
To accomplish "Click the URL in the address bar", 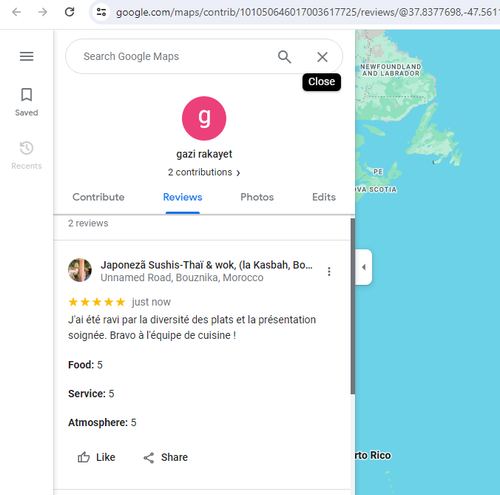I will [307, 12].
